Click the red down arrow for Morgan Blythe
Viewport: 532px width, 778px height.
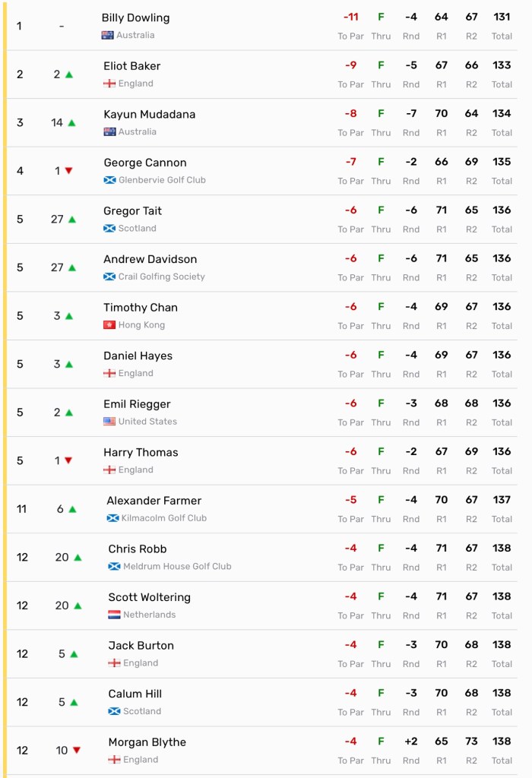click(x=77, y=751)
